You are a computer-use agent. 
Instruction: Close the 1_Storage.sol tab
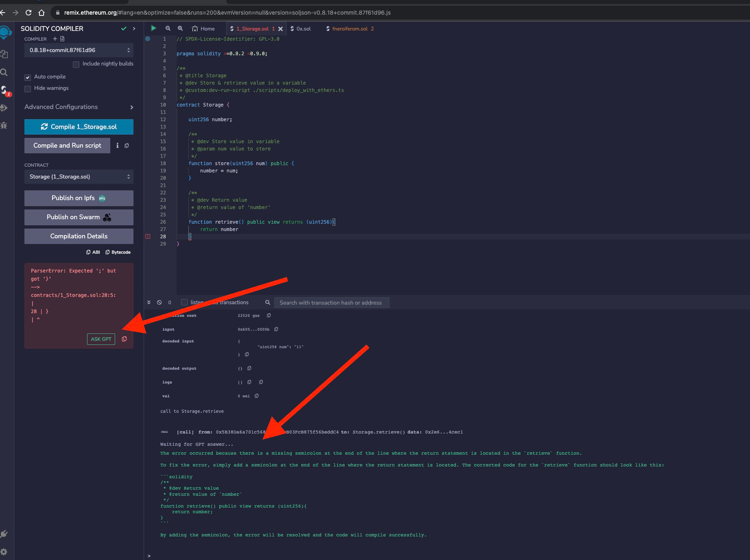pos(280,28)
